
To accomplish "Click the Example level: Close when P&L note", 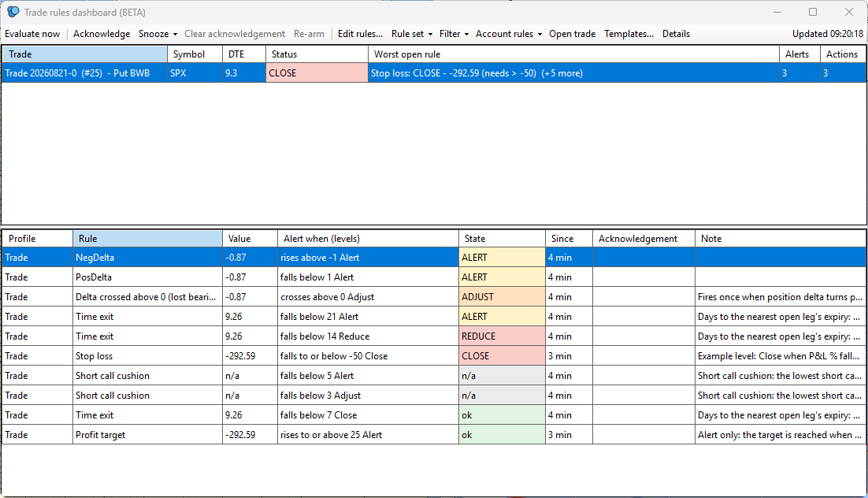I will tap(780, 356).
